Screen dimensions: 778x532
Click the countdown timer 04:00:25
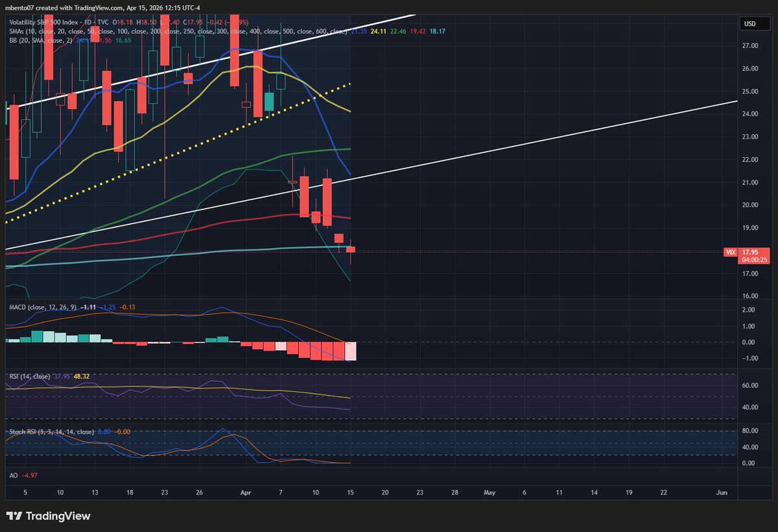point(755,259)
